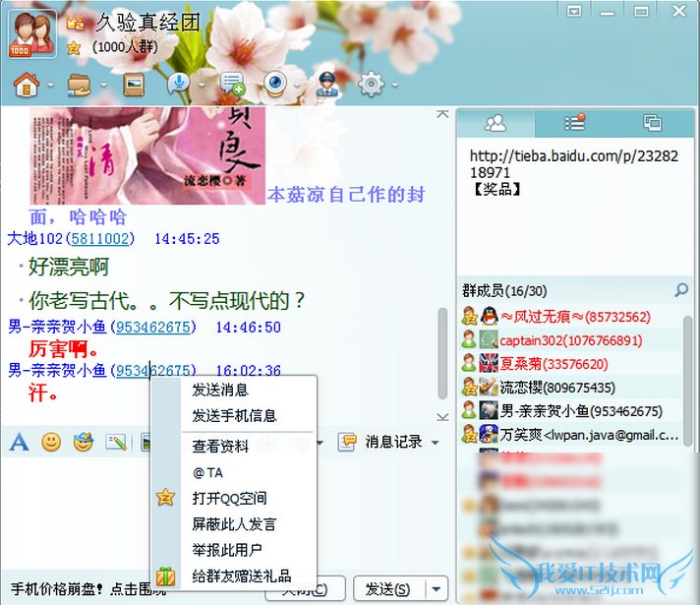Click 953462675 link at 14:46:50
The width and height of the screenshot is (700, 605).
(153, 327)
